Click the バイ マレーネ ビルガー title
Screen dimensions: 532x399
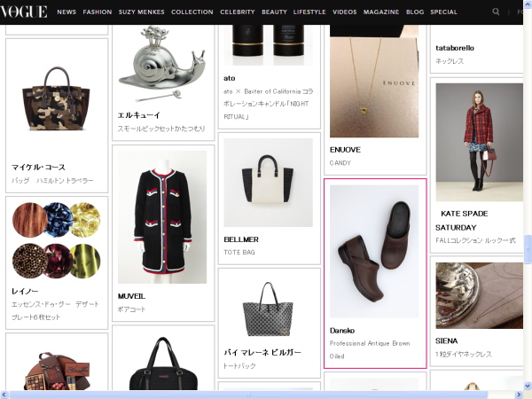[x=262, y=353]
